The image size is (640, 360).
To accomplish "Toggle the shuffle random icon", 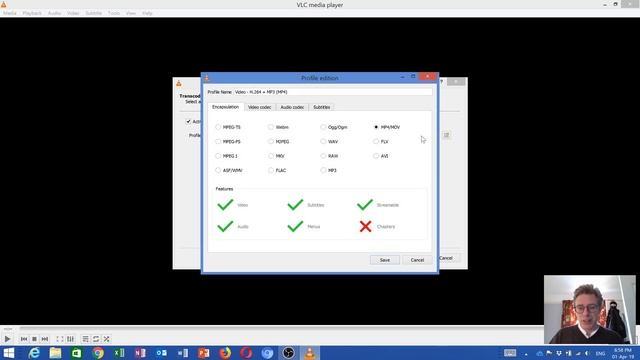I will tap(107, 339).
